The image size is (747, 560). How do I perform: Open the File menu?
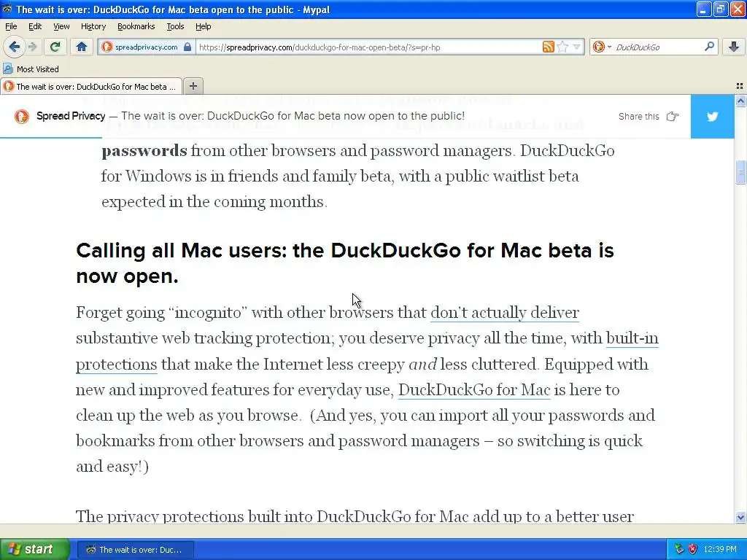point(11,26)
